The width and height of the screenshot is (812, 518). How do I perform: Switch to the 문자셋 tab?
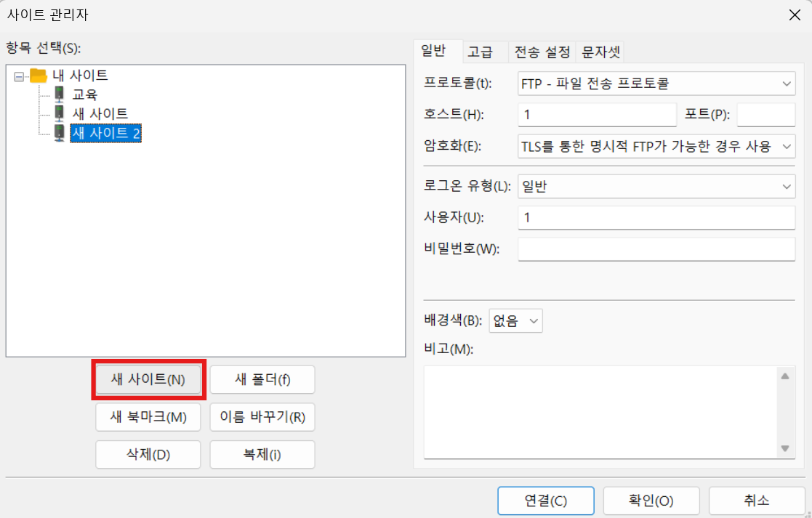[600, 52]
